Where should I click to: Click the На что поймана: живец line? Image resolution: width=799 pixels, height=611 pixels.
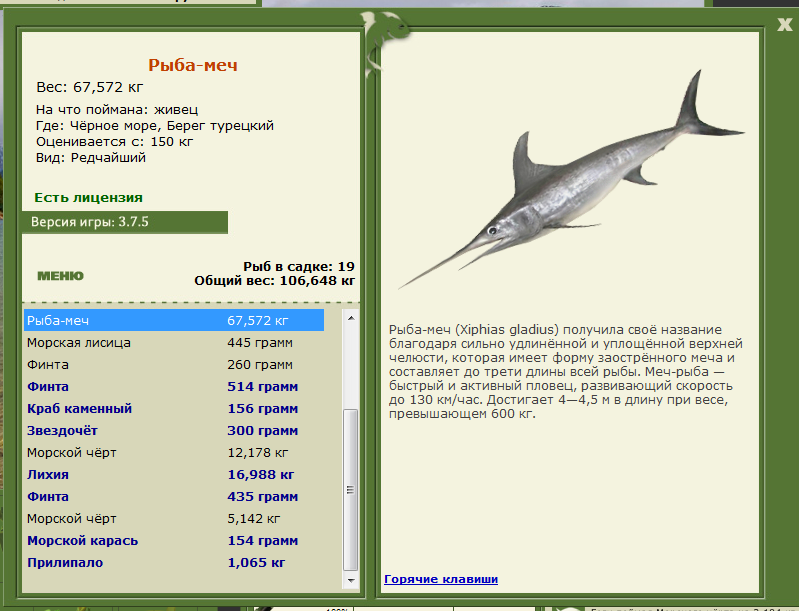pos(117,110)
